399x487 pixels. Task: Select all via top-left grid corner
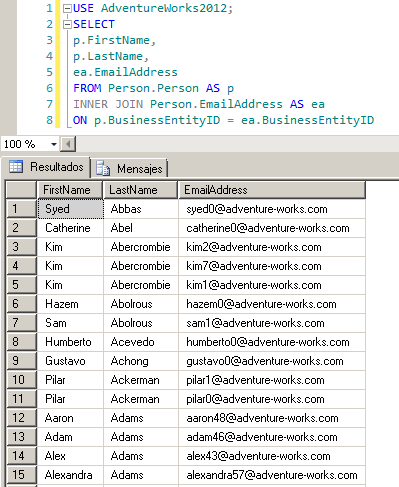[x=21, y=190]
